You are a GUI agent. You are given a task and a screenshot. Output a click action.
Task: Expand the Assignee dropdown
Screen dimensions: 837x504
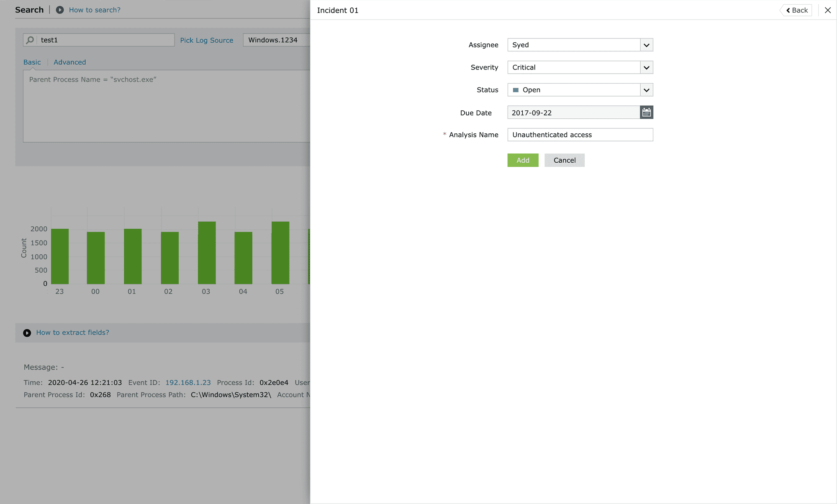(x=646, y=45)
